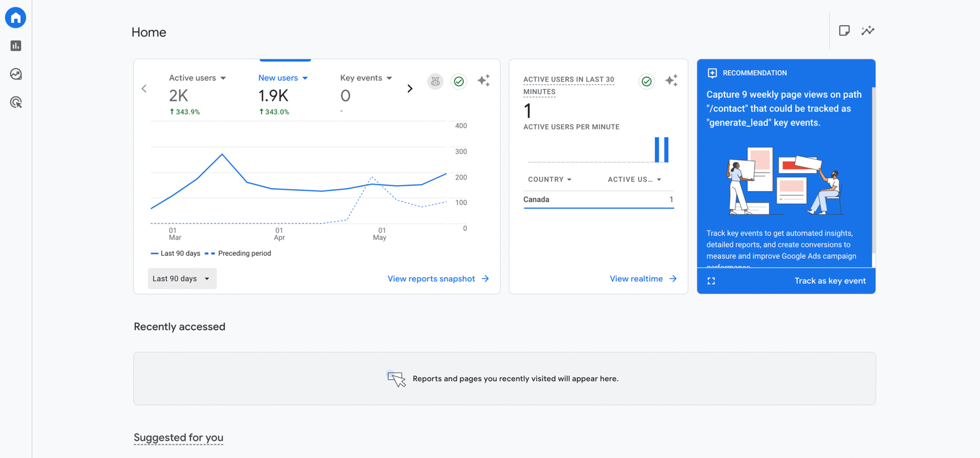
Task: Click the note icon at top right
Action: pos(844,31)
